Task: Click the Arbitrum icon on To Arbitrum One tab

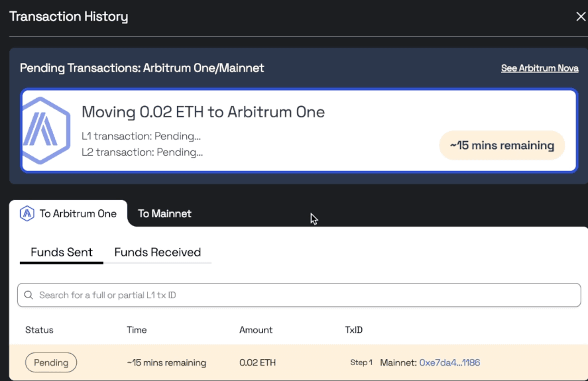Action: 27,213
